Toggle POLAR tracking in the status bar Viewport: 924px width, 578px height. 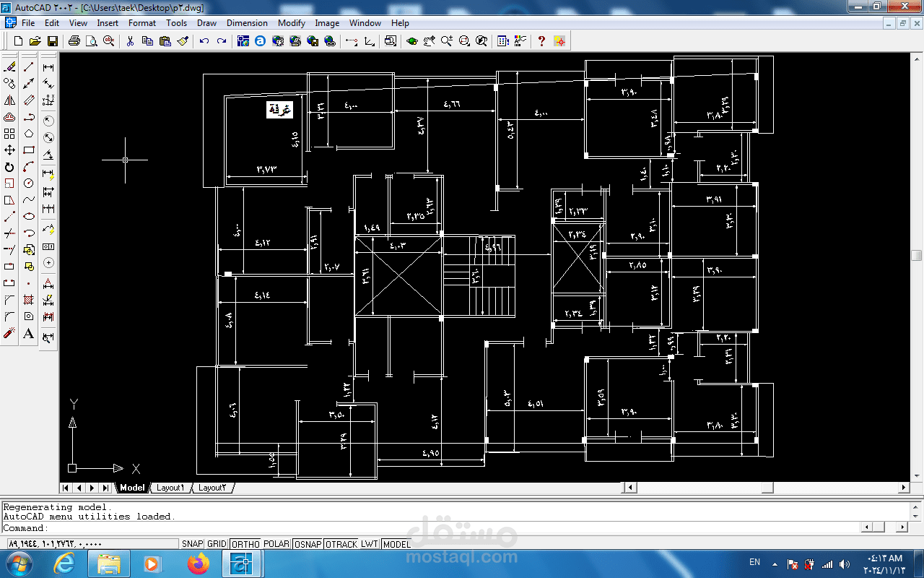pos(276,544)
